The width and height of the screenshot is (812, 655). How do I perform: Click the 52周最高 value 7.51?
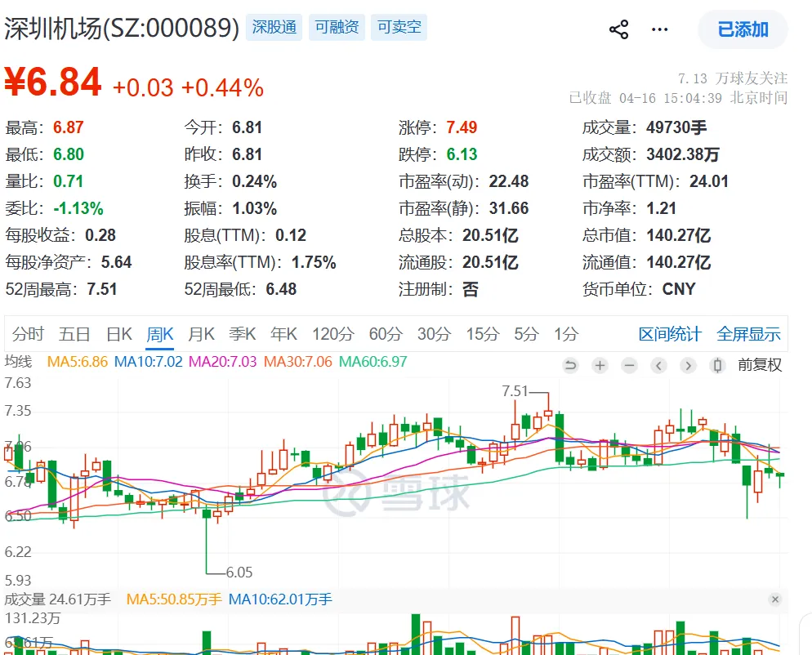tap(101, 289)
